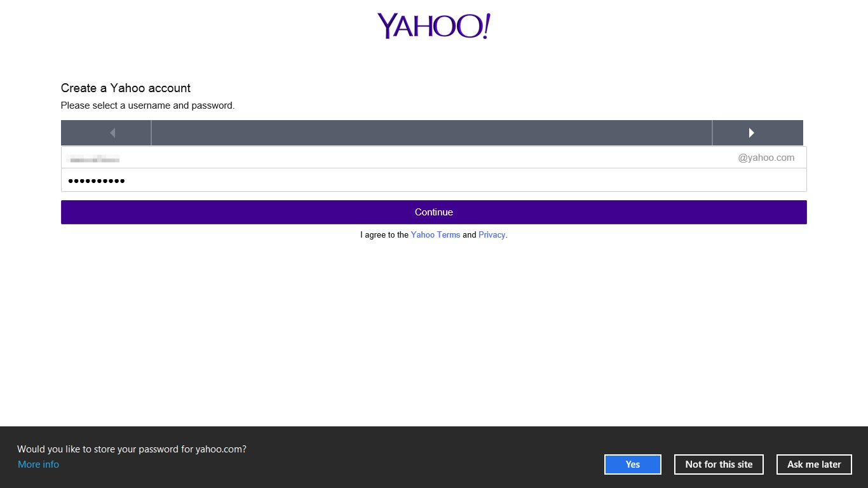Open More info about storing passwords
Viewport: 868px width, 488px height.
(38, 464)
